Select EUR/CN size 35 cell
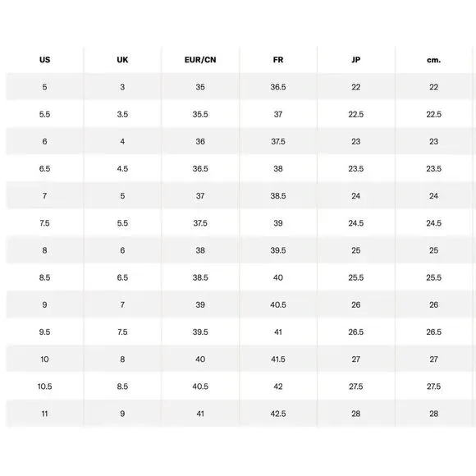Viewport: 476px width, 476px height. pyautogui.click(x=200, y=87)
